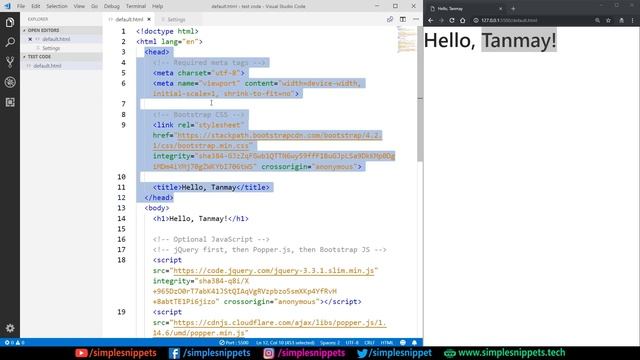Viewport: 640px width, 360px height.
Task: Click UTF-8 encoding in status bar
Action: tap(352, 342)
